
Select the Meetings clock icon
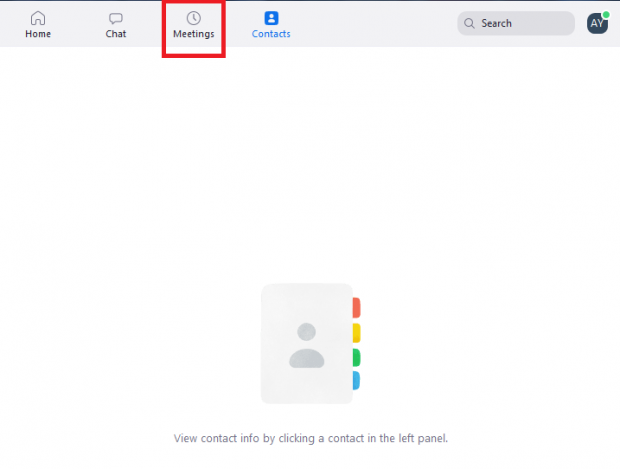(x=194, y=18)
